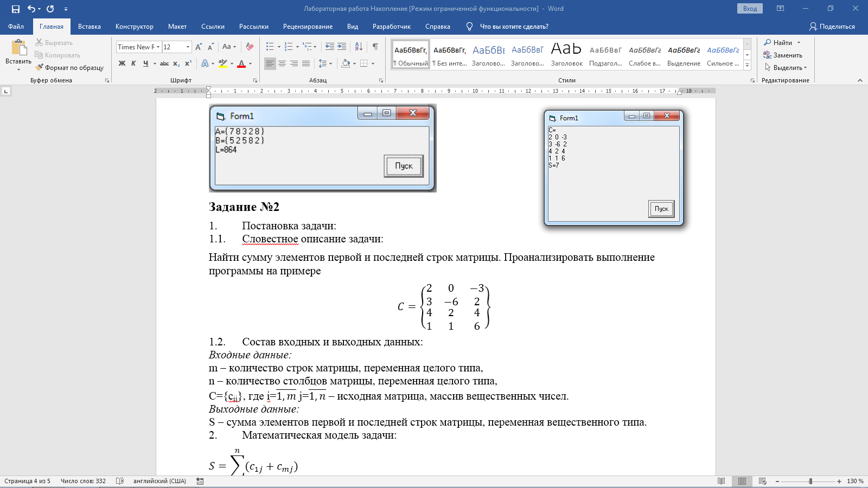Apply text highlight color
Viewport: 868px width, 488px height.
tap(223, 63)
